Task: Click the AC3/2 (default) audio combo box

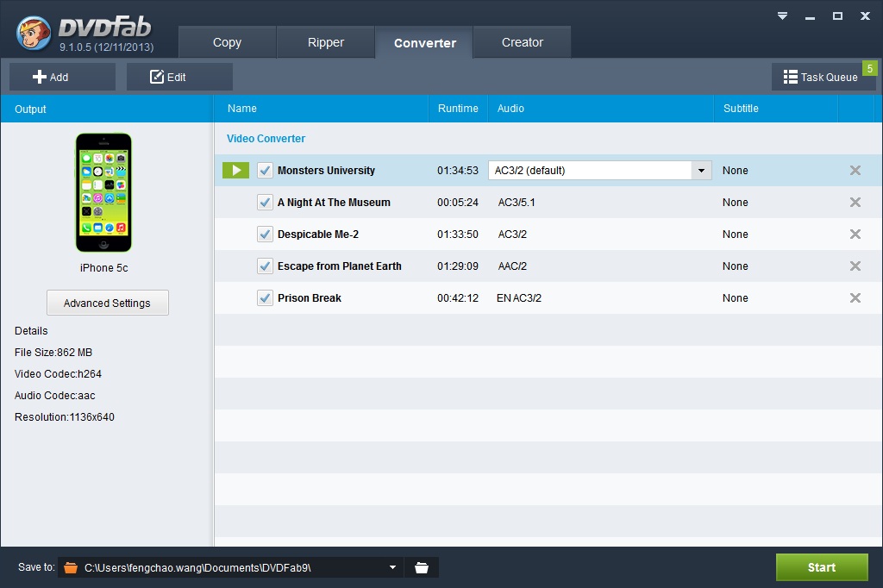Action: [600, 170]
